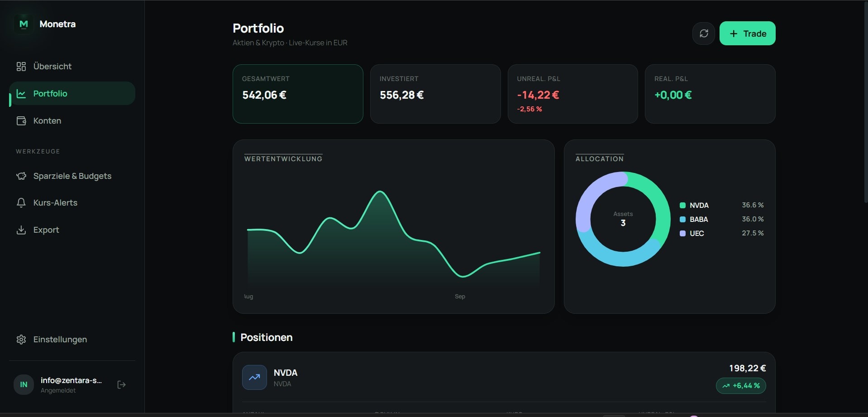
Task: Click the -2,56 % loss percentage
Action: (x=529, y=109)
